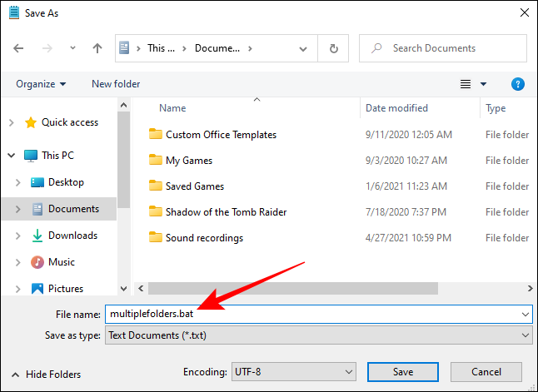Viewport: 538px width, 392px height.
Task: Refresh the Documents folder view
Action: (x=334, y=48)
